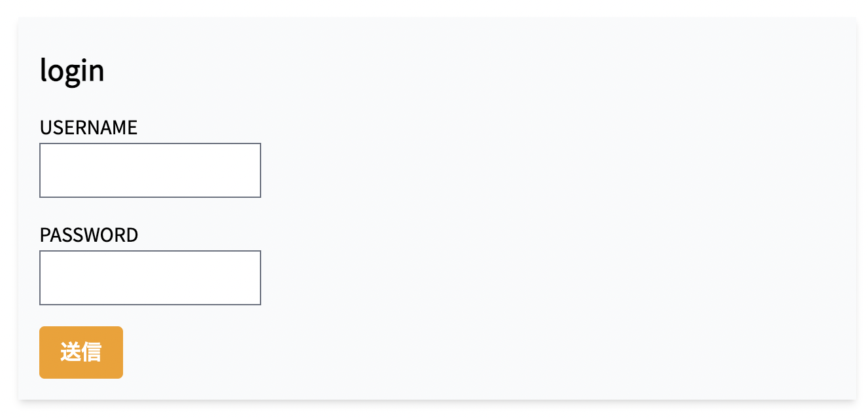Screen dimensions: 868x418
Task: Place the cursor in the username box
Action: click(150, 170)
